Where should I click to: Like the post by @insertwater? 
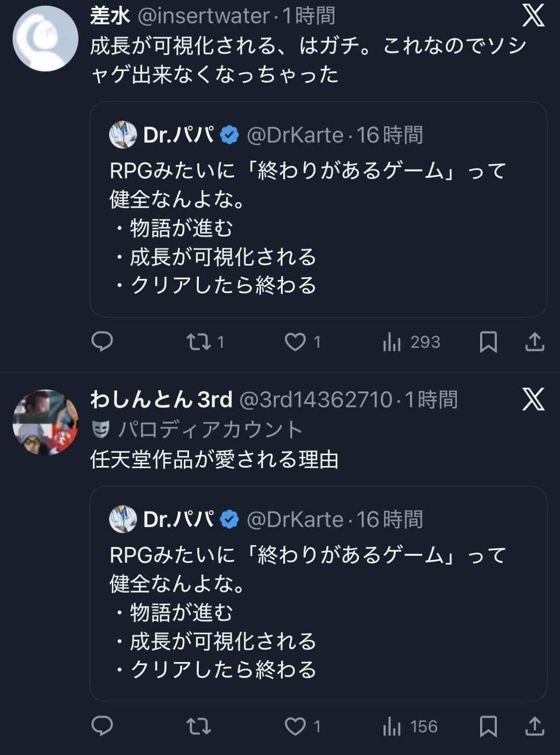click(x=296, y=342)
